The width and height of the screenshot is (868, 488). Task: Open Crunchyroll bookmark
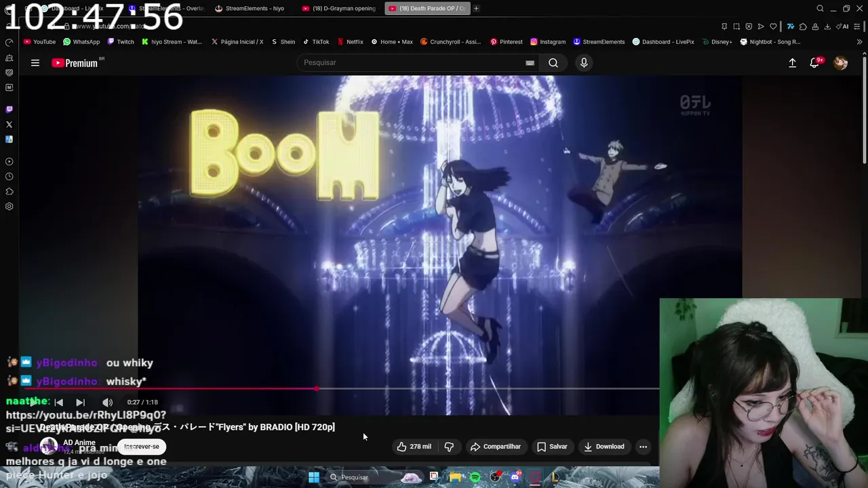[450, 42]
